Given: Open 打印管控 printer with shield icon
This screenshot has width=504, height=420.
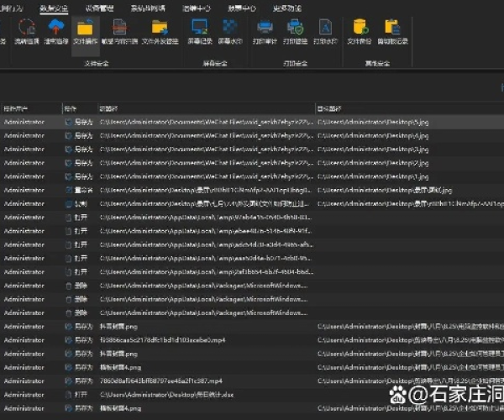Looking at the screenshot, I should [295, 27].
